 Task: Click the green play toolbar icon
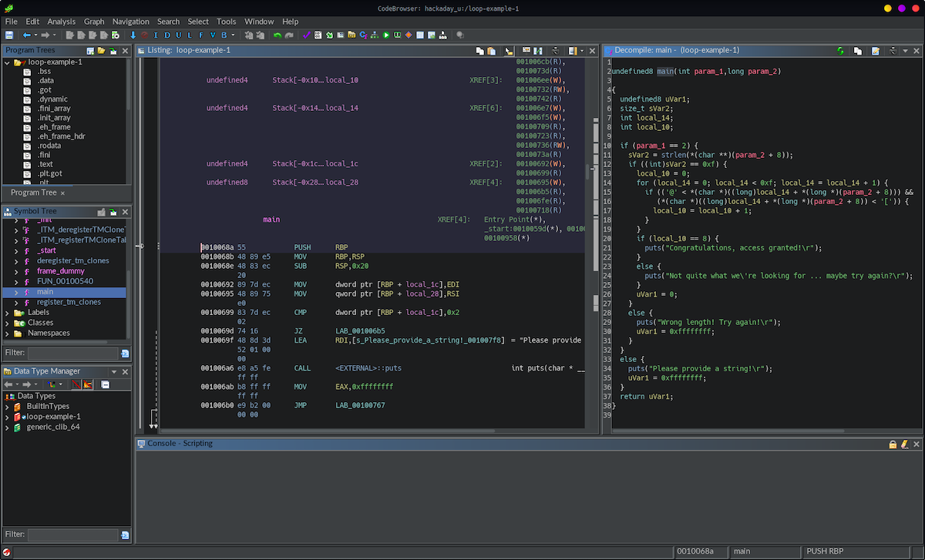pyautogui.click(x=386, y=35)
